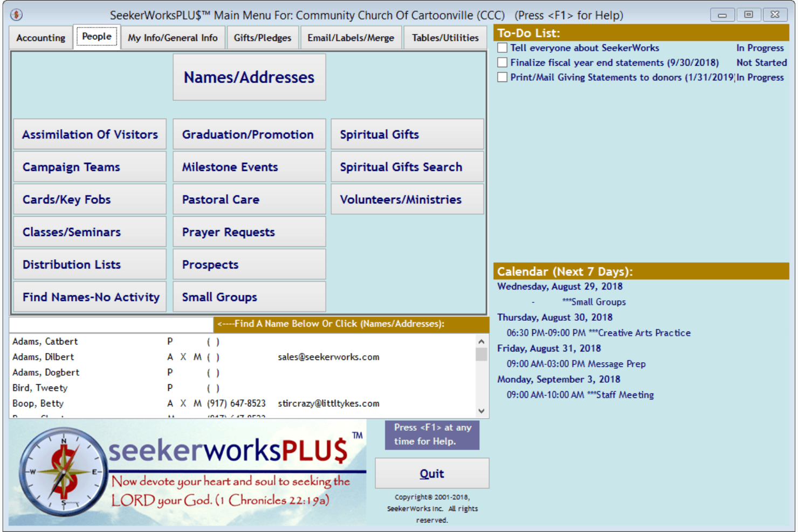Viewport: 798px width, 532px height.
Task: Click the Quit button
Action: coord(432,473)
